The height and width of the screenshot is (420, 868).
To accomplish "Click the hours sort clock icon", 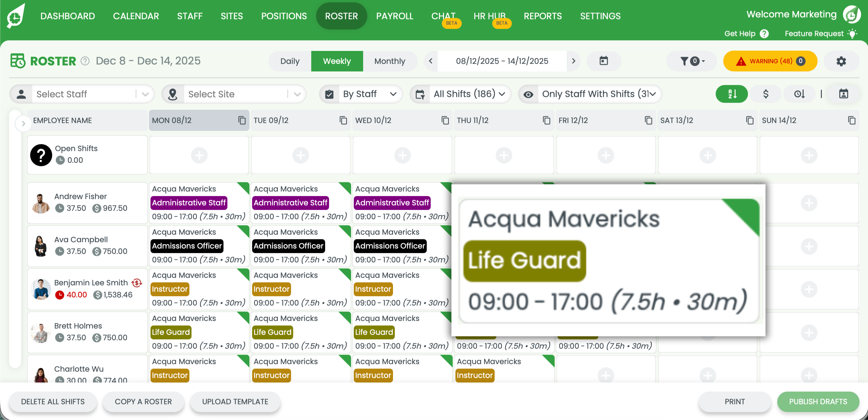I will (x=799, y=94).
